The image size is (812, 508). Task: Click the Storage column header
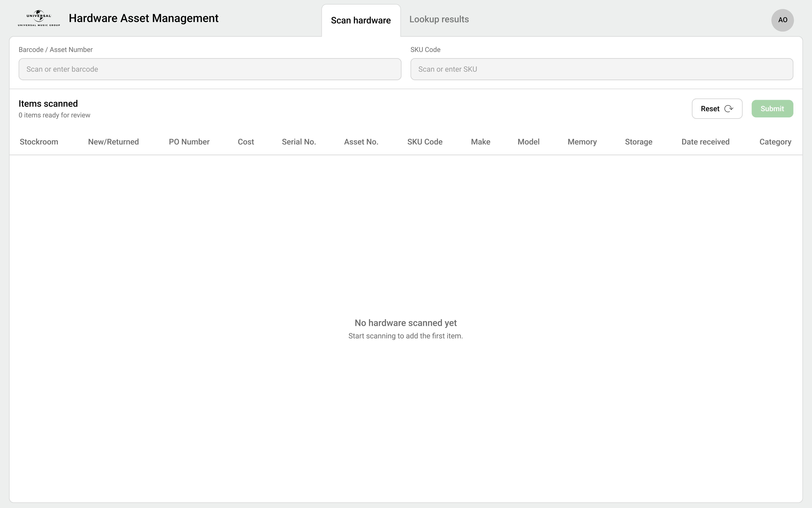point(639,142)
